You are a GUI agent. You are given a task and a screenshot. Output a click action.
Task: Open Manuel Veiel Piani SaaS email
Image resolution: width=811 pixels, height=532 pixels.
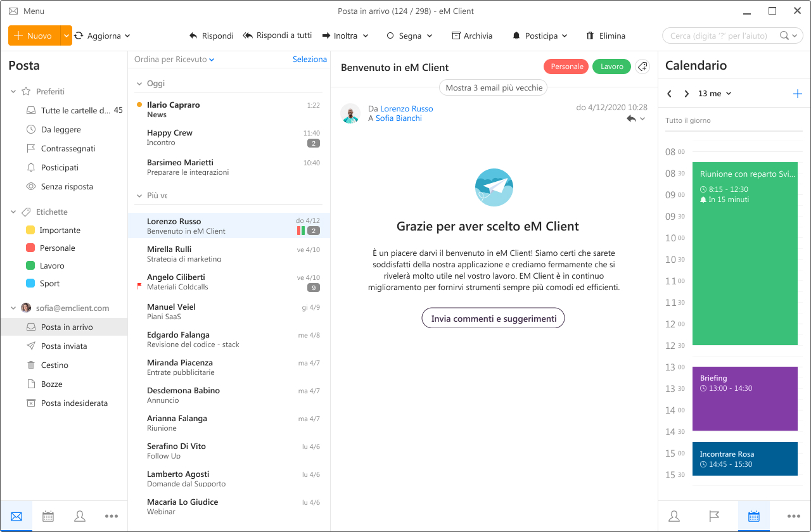(229, 311)
